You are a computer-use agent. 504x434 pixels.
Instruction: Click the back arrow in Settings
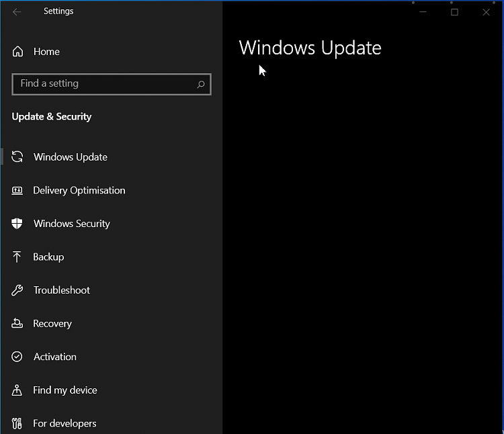pos(17,12)
